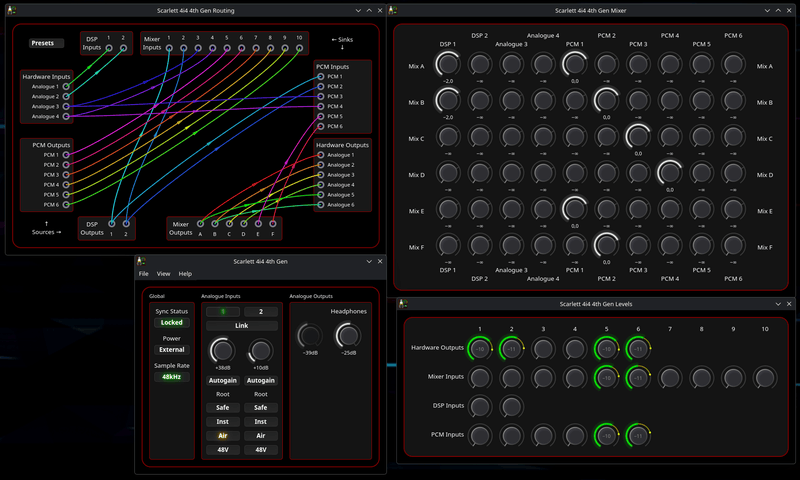Click the Routing window's app icon
Image resolution: width=800 pixels, height=480 pixels.
pos(12,10)
